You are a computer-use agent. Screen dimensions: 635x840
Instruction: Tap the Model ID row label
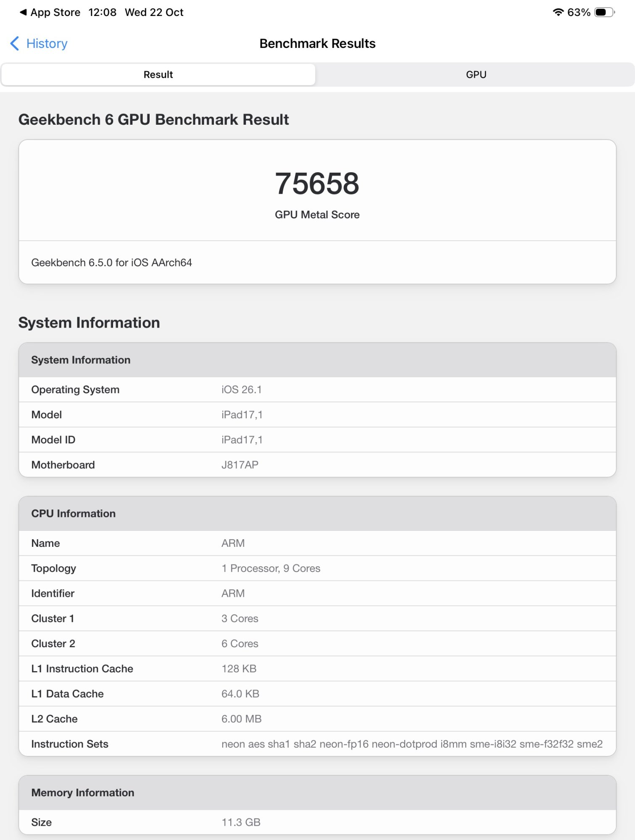click(53, 440)
